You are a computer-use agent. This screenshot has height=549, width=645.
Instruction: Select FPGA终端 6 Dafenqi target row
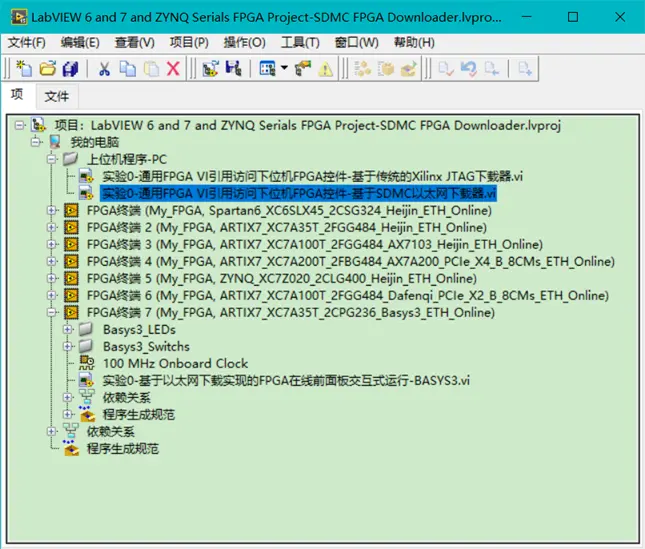pyautogui.click(x=348, y=296)
